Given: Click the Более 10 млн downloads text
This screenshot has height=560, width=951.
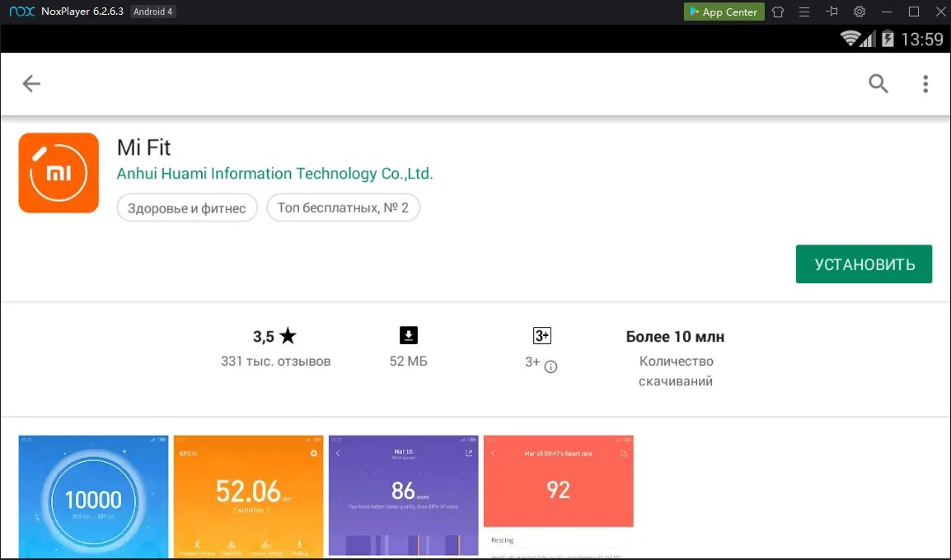Looking at the screenshot, I should (x=675, y=337).
